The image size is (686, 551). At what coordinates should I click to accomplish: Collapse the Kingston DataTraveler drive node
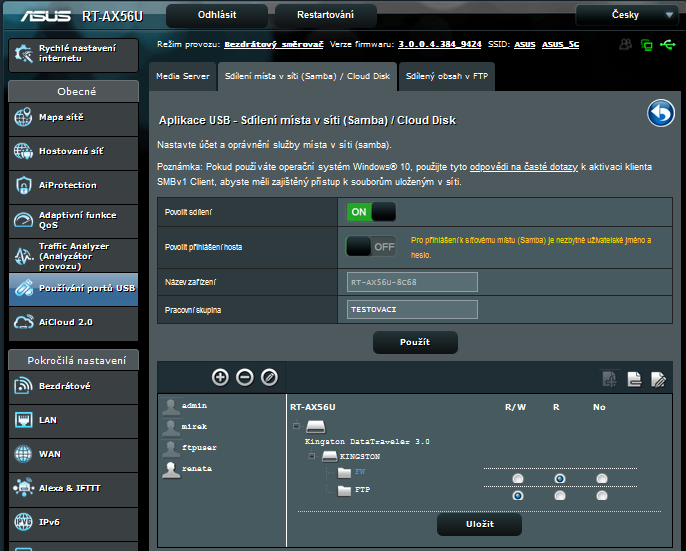click(x=296, y=425)
